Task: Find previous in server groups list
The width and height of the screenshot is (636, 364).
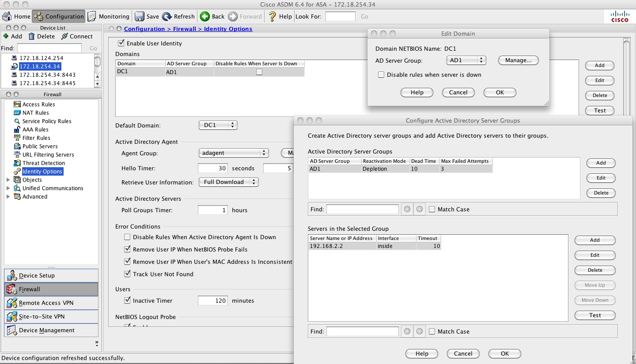Action: click(x=420, y=210)
